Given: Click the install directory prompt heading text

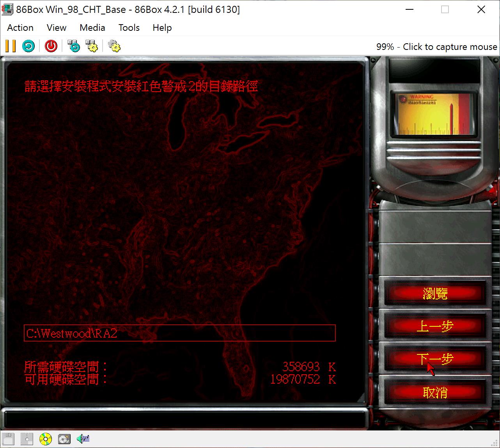Looking at the screenshot, I should (x=141, y=86).
